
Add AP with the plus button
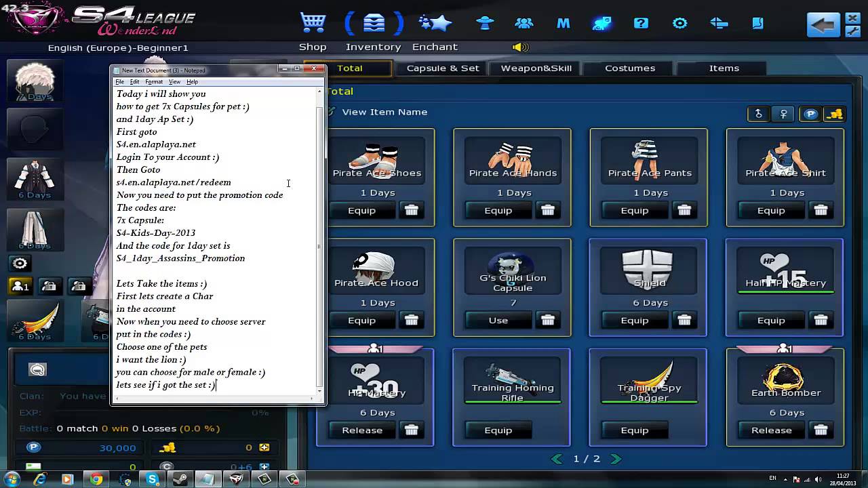264,447
